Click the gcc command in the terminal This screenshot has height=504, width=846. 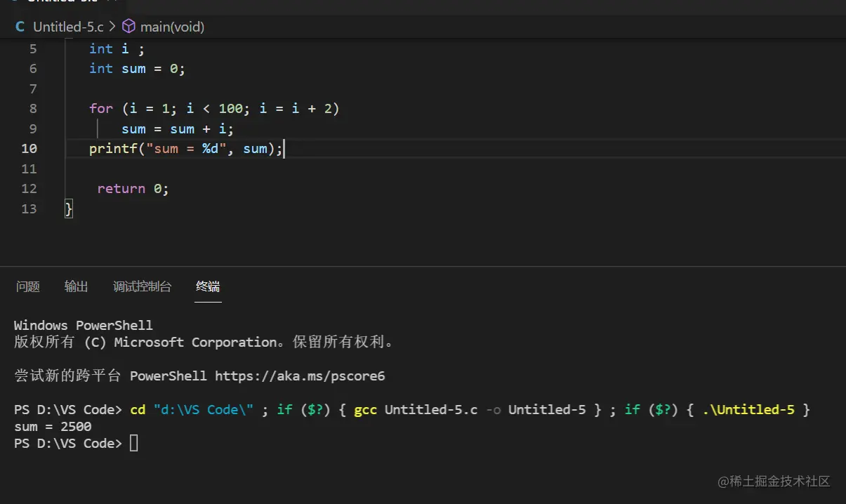click(366, 409)
